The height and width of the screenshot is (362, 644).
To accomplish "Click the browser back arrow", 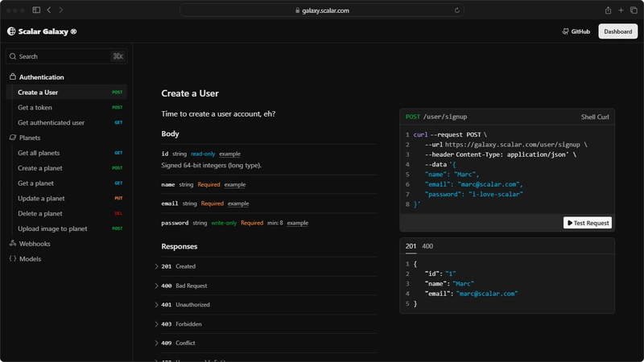I will click(49, 10).
